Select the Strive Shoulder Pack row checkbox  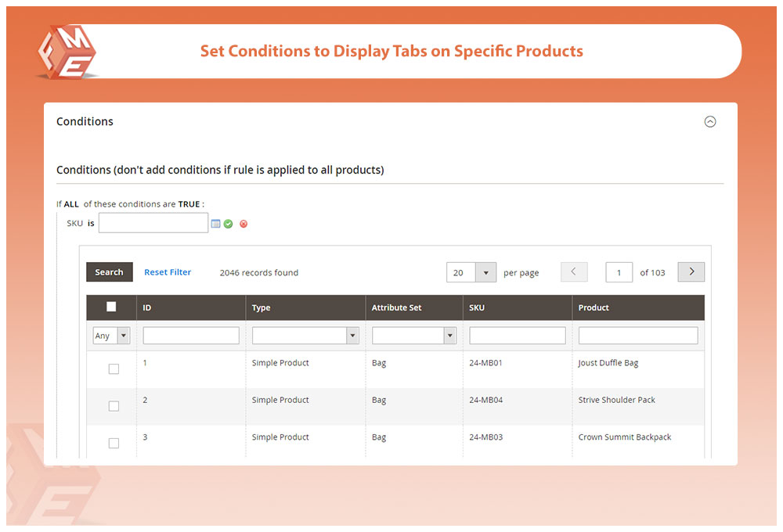tap(114, 406)
